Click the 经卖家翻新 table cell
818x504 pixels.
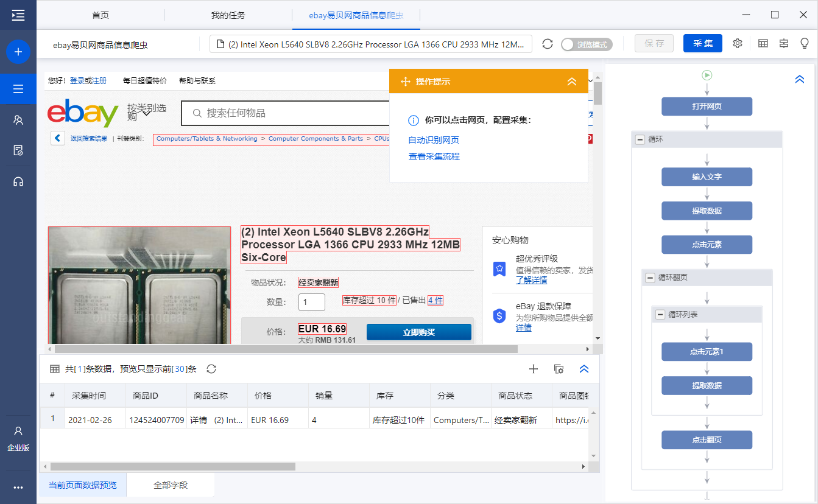(x=521, y=420)
